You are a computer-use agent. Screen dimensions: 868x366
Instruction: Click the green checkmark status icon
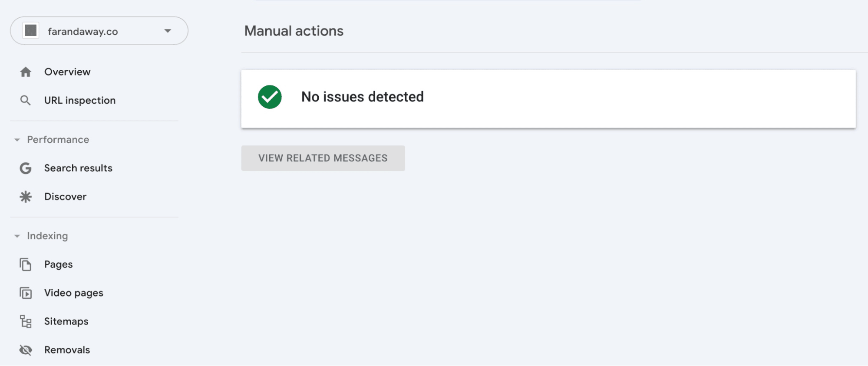(x=270, y=97)
